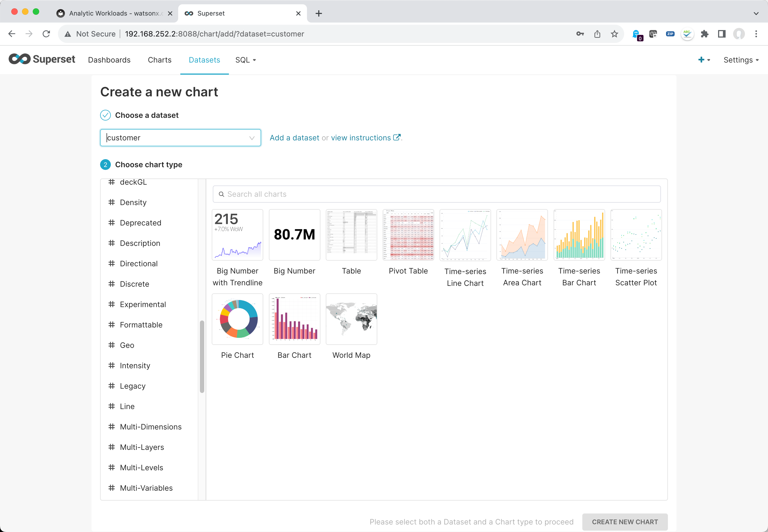Open the SQL menu dropdown
The width and height of the screenshot is (768, 532).
(246, 60)
